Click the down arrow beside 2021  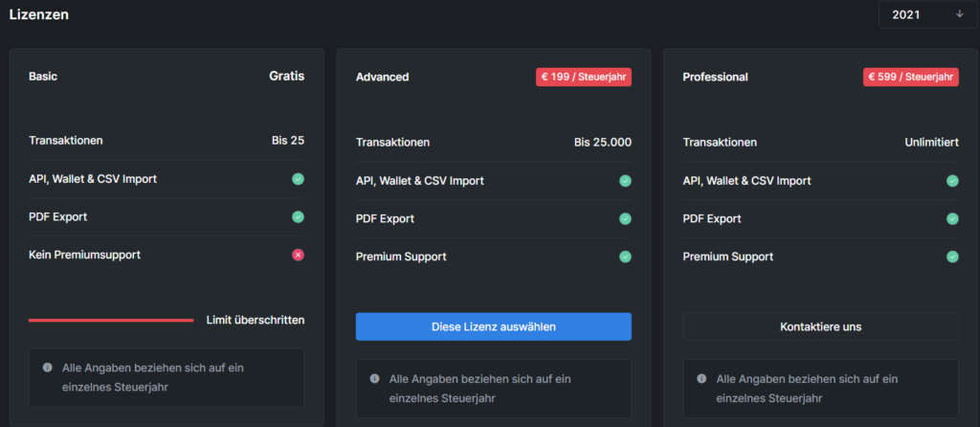959,14
